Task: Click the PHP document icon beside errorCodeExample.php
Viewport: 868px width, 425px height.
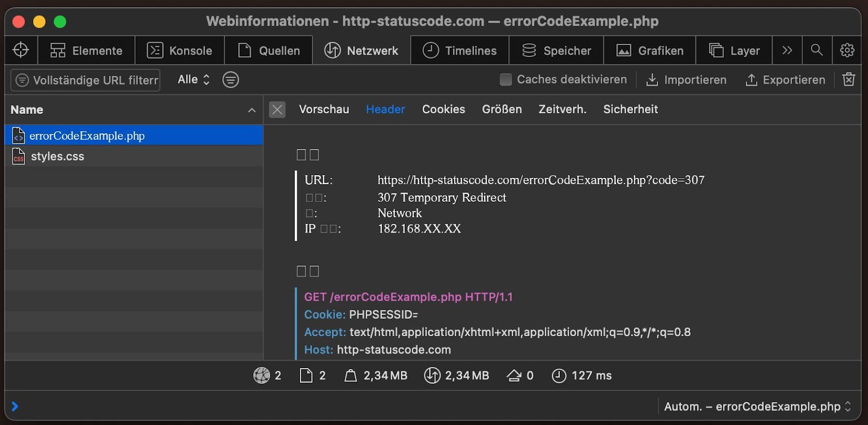Action: pyautogui.click(x=18, y=136)
